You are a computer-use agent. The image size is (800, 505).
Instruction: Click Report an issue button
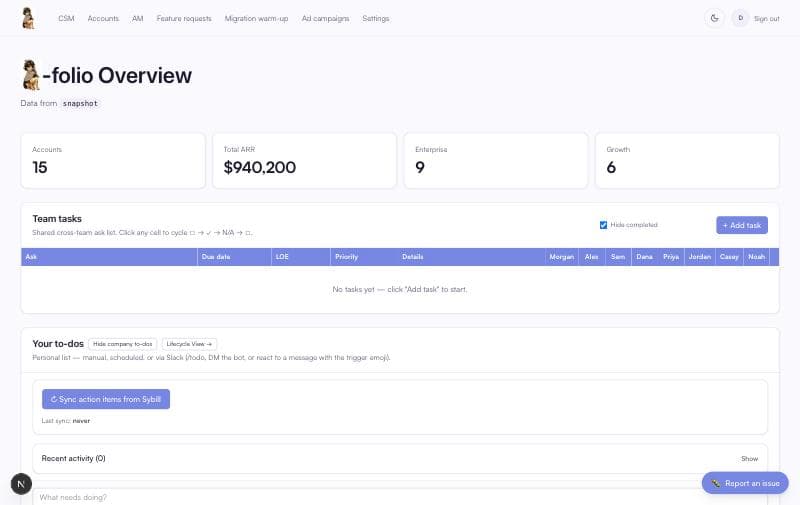pos(745,483)
